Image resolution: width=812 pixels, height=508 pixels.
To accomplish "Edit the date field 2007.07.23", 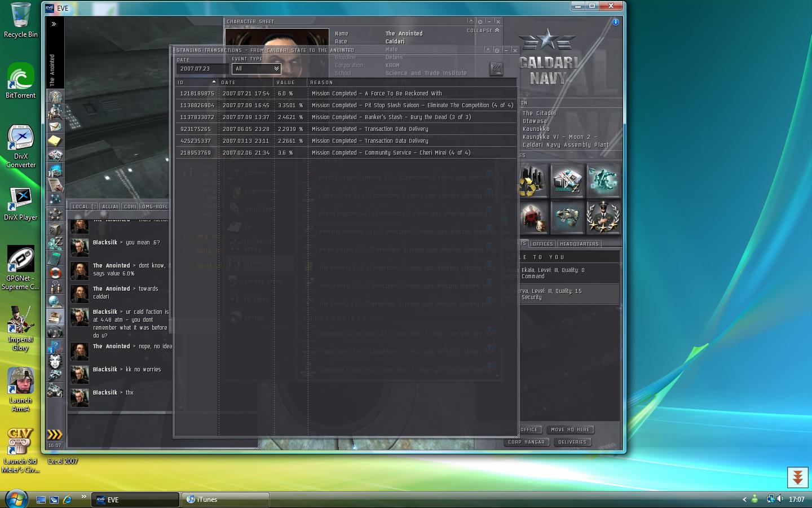I will click(202, 69).
